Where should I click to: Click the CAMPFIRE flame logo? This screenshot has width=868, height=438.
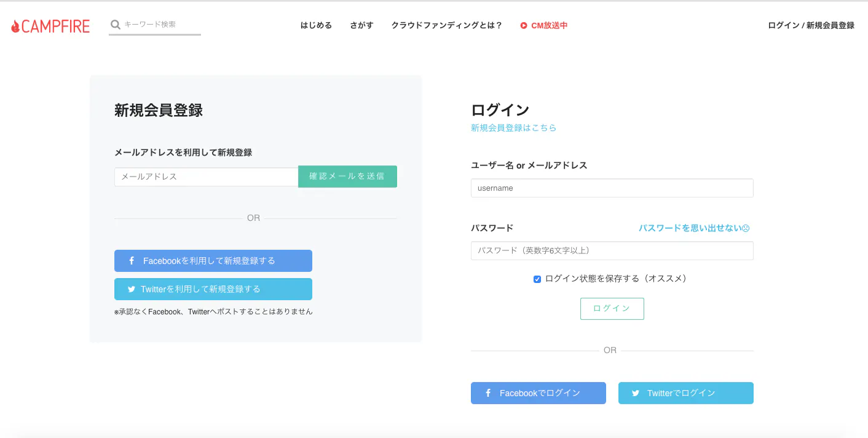pyautogui.click(x=14, y=25)
